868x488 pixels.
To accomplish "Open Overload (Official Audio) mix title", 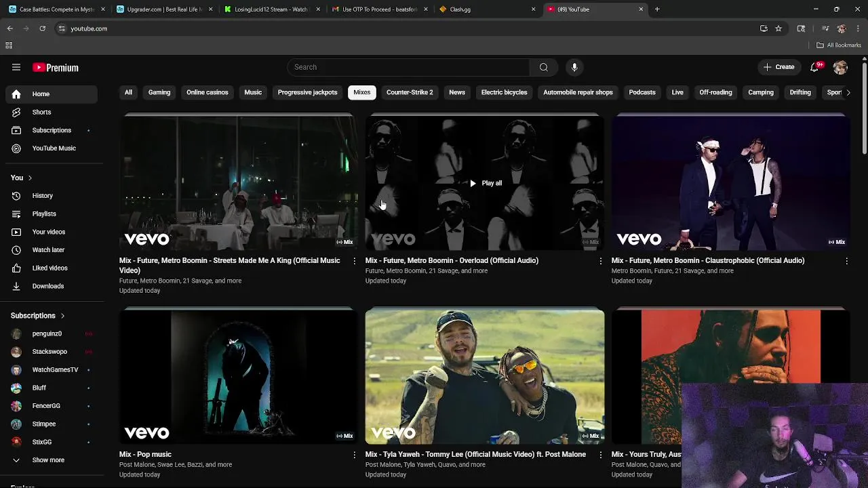I will point(452,260).
